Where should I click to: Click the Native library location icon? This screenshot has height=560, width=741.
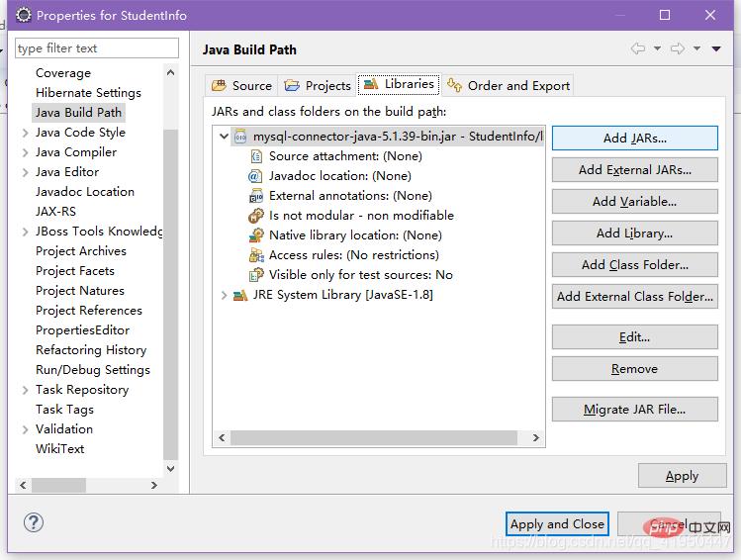pyautogui.click(x=256, y=235)
